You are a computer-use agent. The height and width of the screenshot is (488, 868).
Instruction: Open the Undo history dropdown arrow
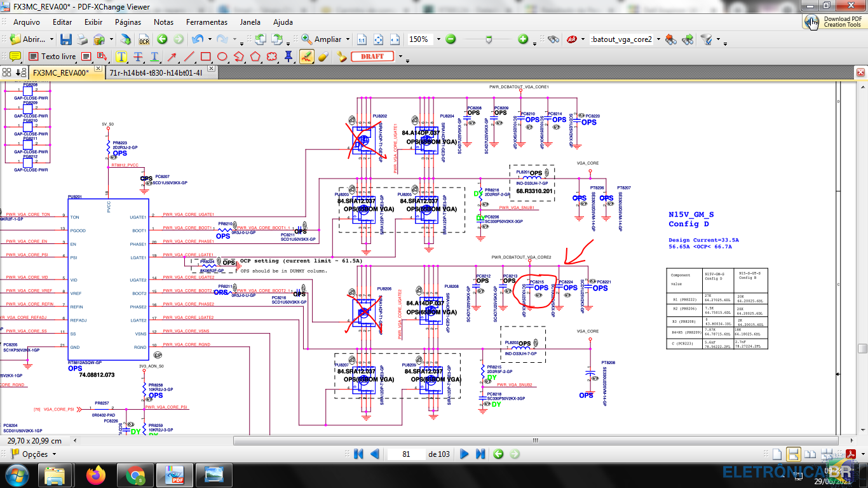208,39
